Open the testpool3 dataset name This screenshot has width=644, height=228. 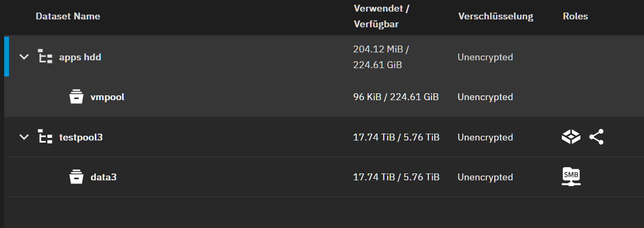pos(81,137)
